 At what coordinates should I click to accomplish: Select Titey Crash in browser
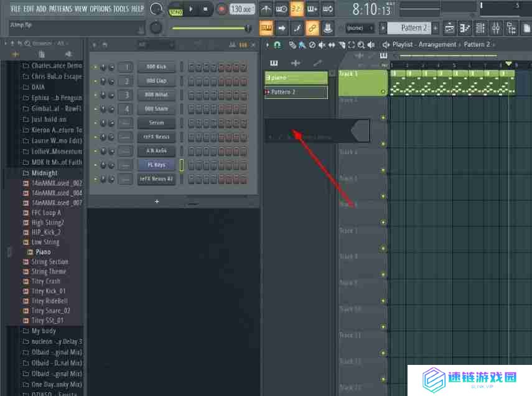[x=46, y=282]
